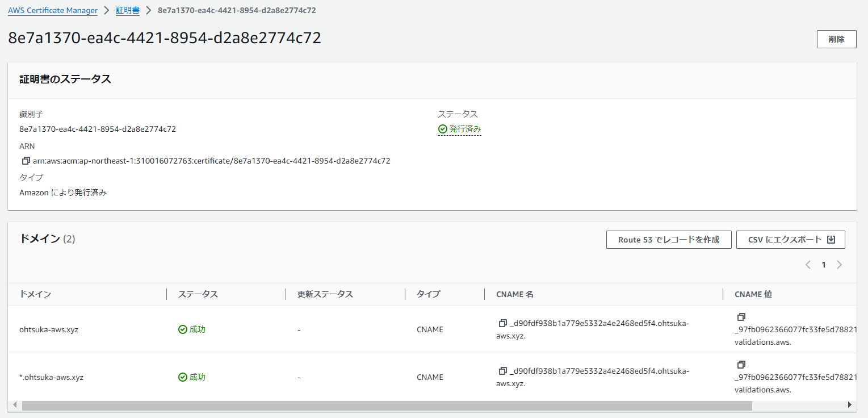
Task: Click the ドメイン (2) section heading
Action: pos(47,239)
